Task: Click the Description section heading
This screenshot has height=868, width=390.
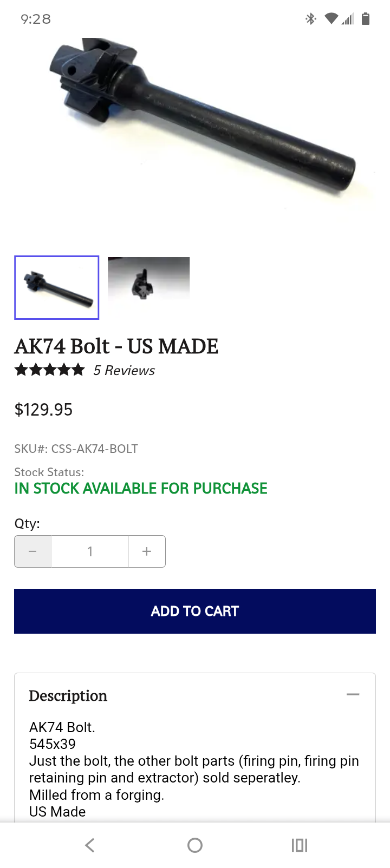Action: (68, 696)
